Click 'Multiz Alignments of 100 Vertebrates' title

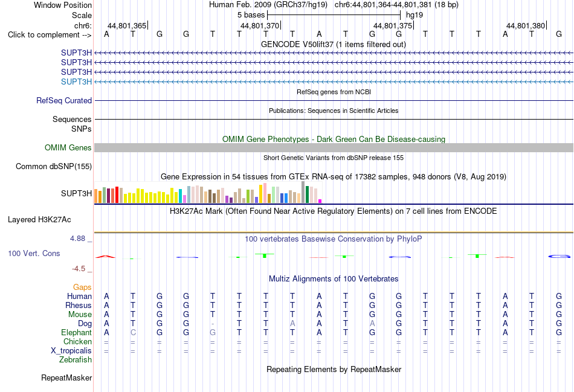(x=334, y=279)
